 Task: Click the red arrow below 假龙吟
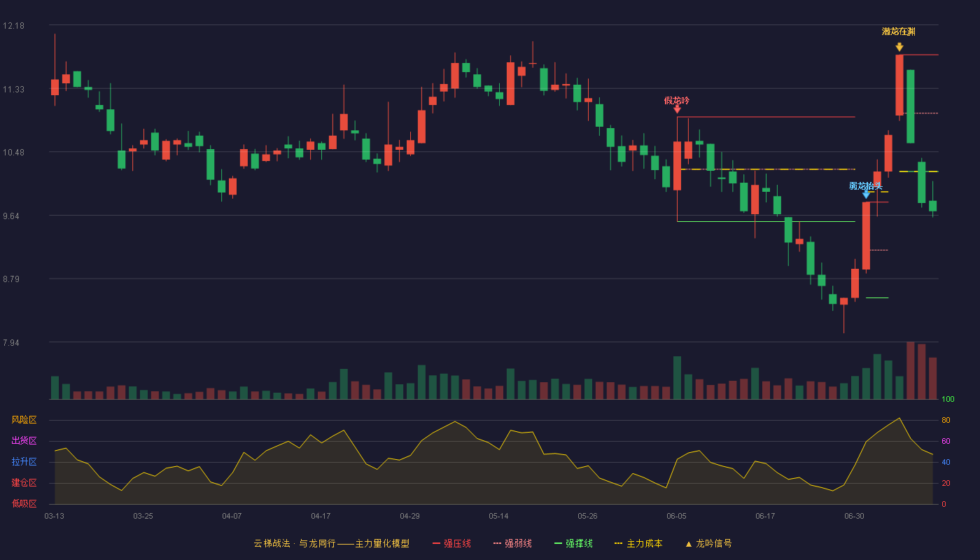[677, 109]
